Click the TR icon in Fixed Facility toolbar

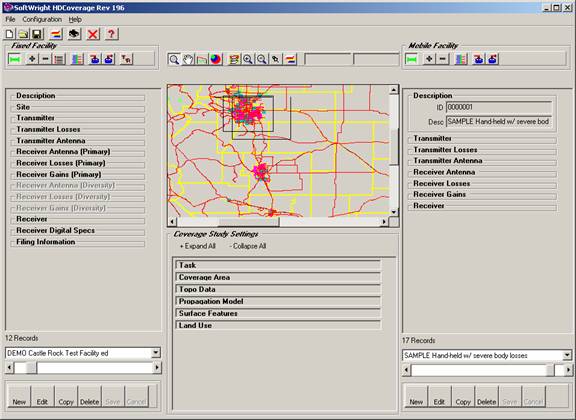click(x=126, y=59)
